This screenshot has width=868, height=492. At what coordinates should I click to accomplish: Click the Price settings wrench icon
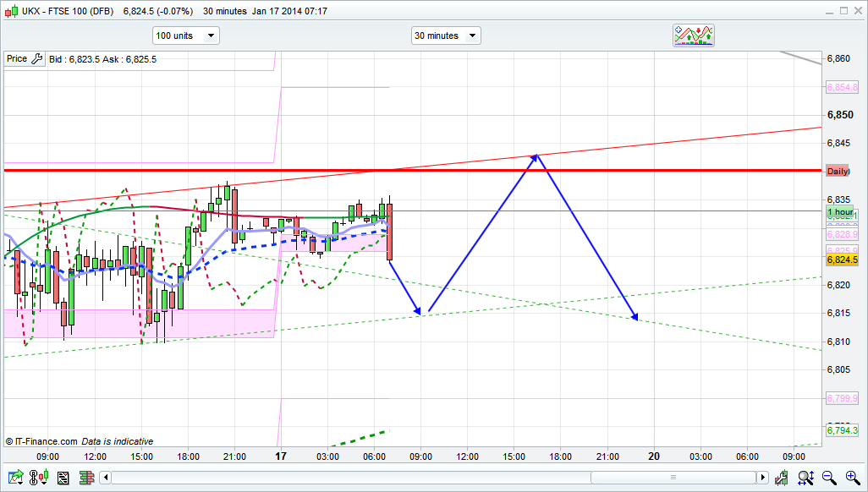(36, 59)
